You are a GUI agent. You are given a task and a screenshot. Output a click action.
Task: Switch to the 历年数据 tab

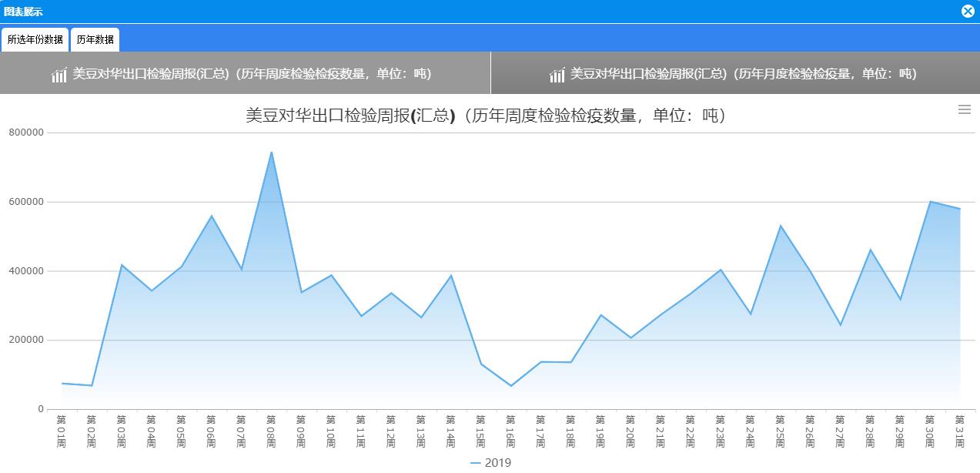click(95, 40)
